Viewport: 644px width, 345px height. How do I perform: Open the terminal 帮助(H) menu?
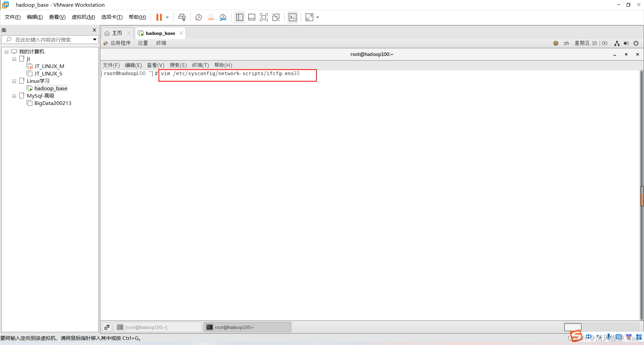tap(223, 65)
